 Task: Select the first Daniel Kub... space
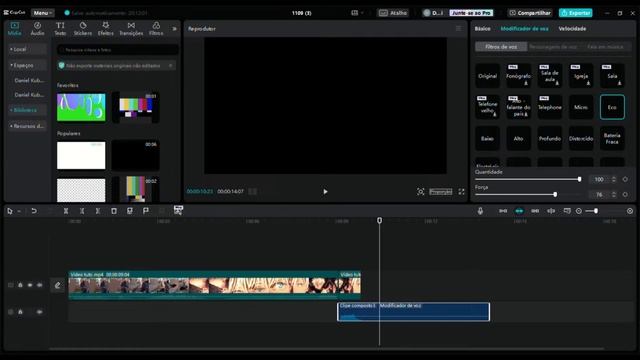pyautogui.click(x=29, y=80)
